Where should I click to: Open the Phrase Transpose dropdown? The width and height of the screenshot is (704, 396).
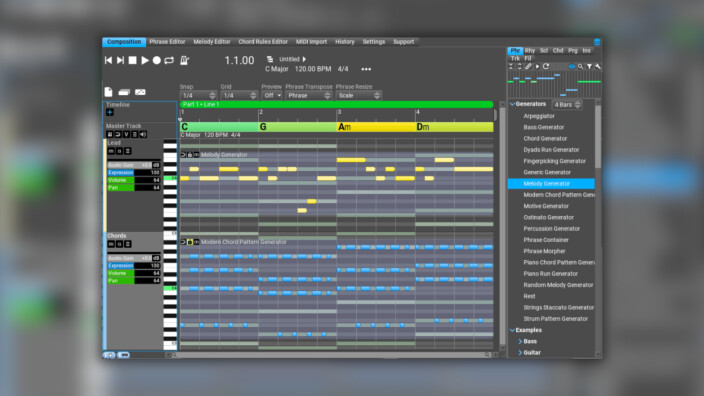pyautogui.click(x=309, y=96)
